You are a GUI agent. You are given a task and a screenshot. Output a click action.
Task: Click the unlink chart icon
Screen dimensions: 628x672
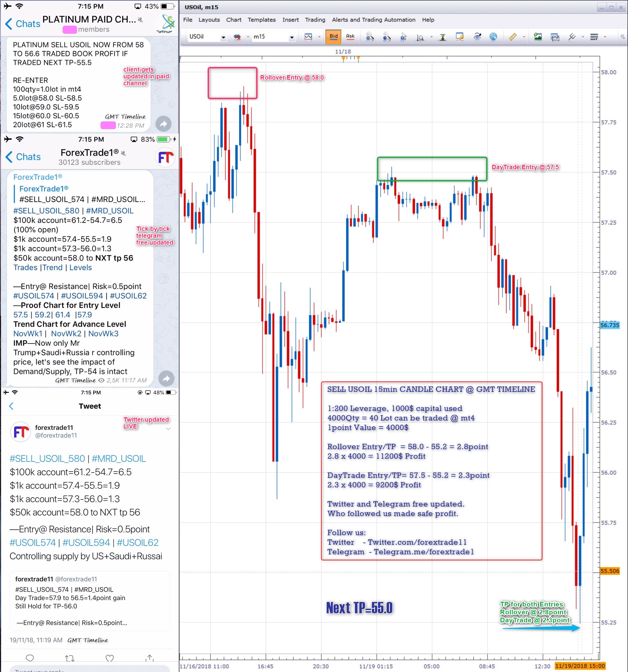click(x=237, y=37)
